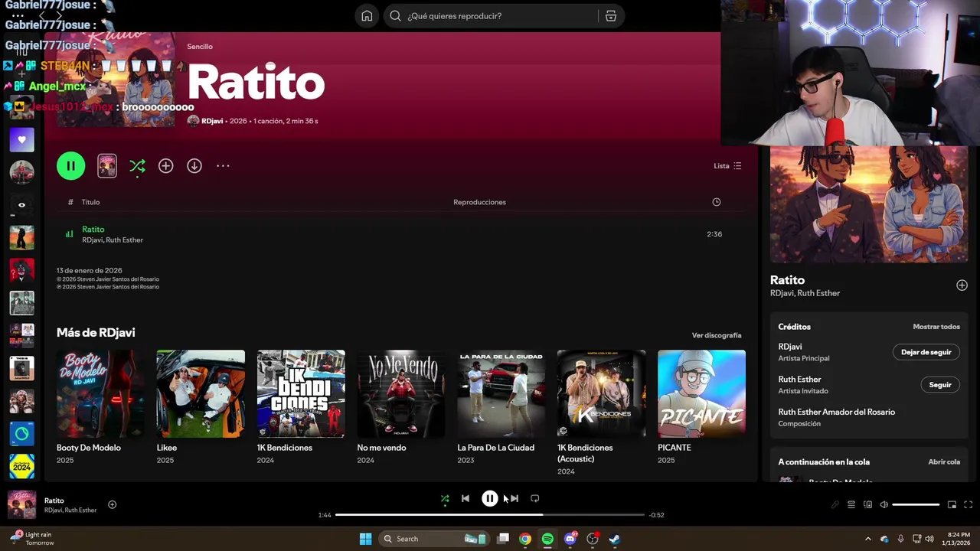Add Ratito single to library
980x551 pixels.
(x=165, y=166)
